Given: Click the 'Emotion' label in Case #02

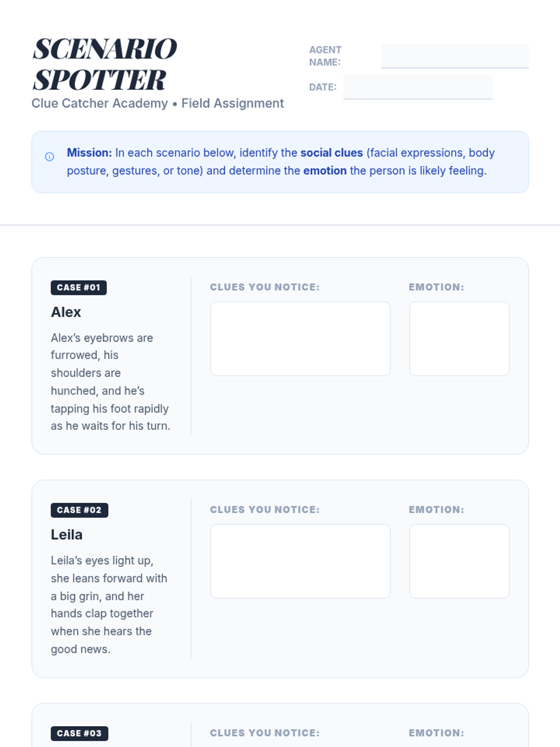Looking at the screenshot, I should 436,510.
